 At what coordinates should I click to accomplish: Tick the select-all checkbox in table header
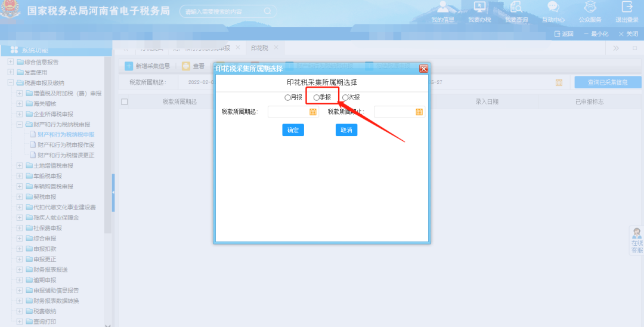(x=124, y=101)
